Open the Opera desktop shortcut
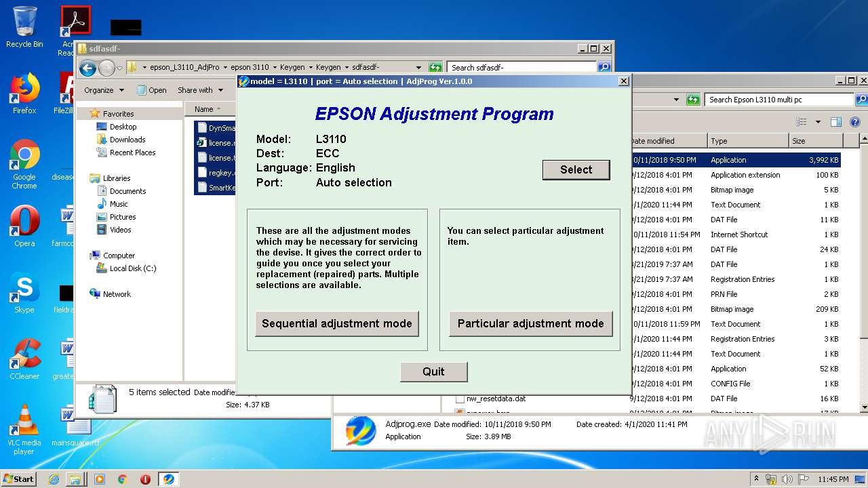This screenshot has width=868, height=488. [x=24, y=226]
